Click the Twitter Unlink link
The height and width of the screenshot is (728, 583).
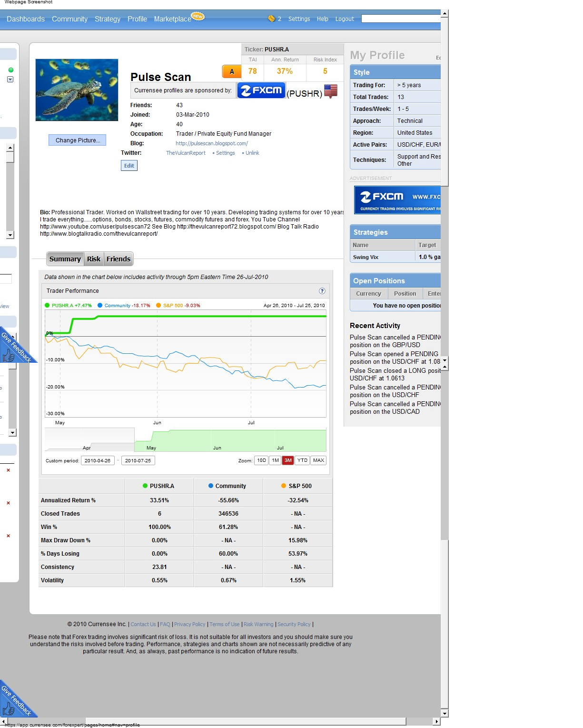pos(252,153)
